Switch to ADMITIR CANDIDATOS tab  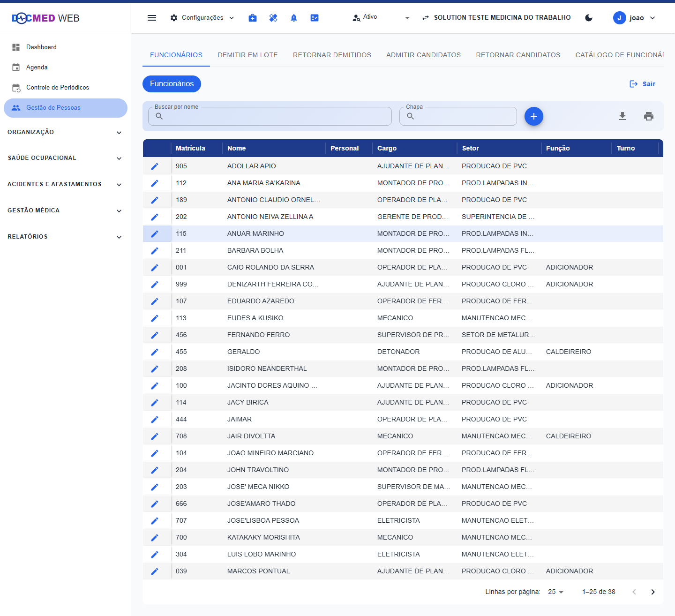423,55
